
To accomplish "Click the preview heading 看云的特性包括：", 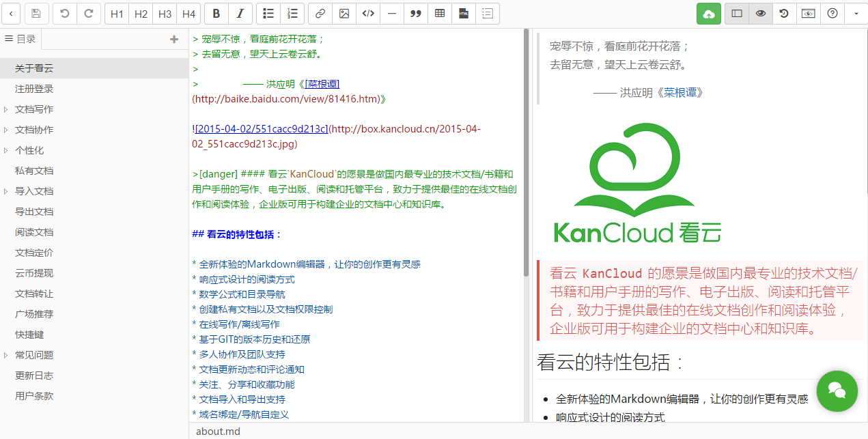I will (x=611, y=362).
